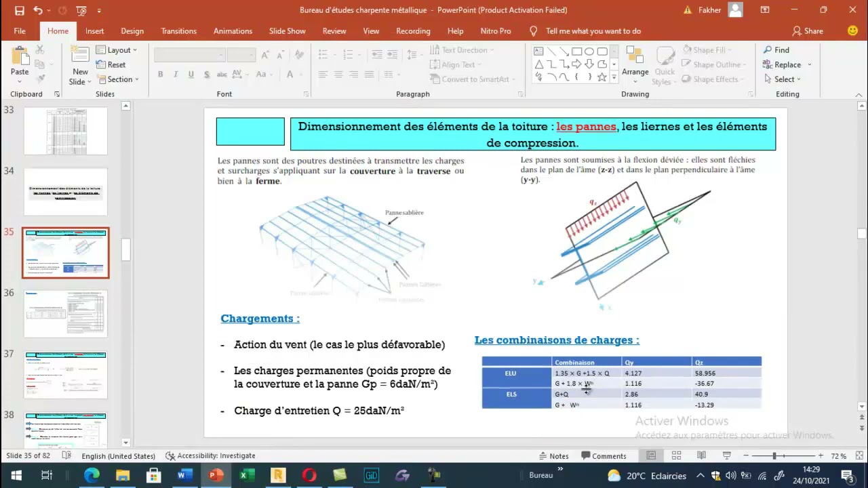This screenshot has width=868, height=488.
Task: Expand the shapes gallery More button
Action: 614,78
